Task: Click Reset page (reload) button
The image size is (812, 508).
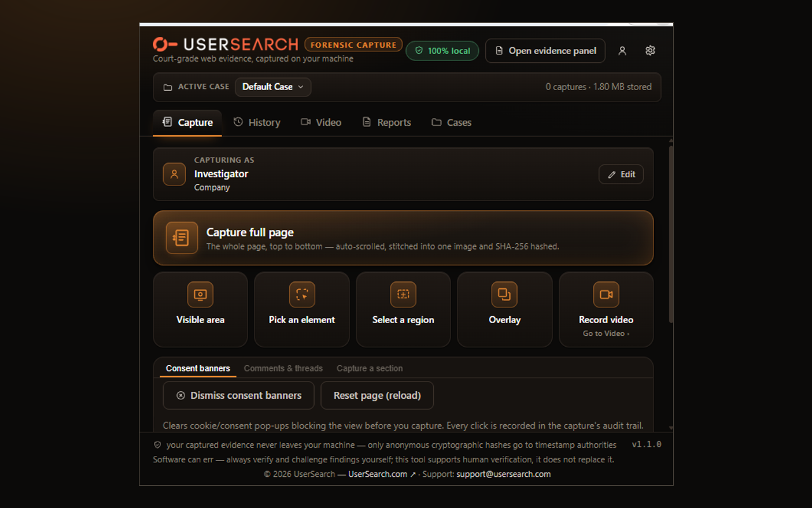Action: point(377,396)
